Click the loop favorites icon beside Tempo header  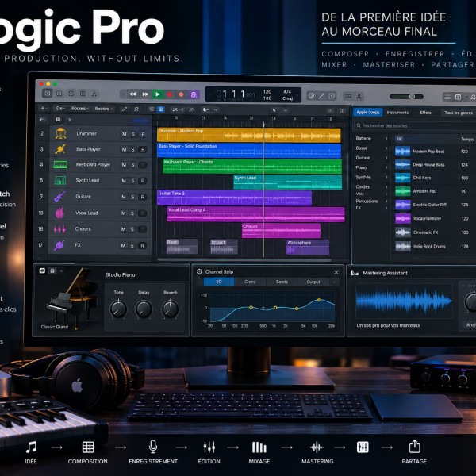(x=400, y=139)
